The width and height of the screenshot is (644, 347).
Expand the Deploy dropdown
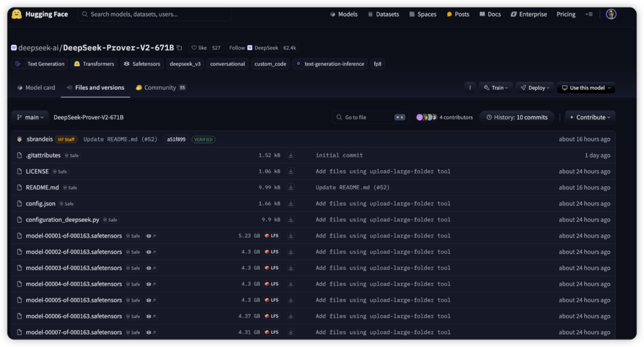(535, 87)
